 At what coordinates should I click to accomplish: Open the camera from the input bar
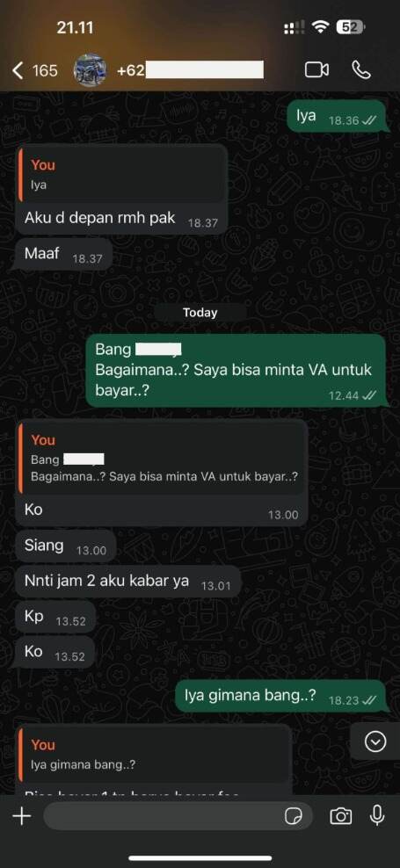click(341, 815)
